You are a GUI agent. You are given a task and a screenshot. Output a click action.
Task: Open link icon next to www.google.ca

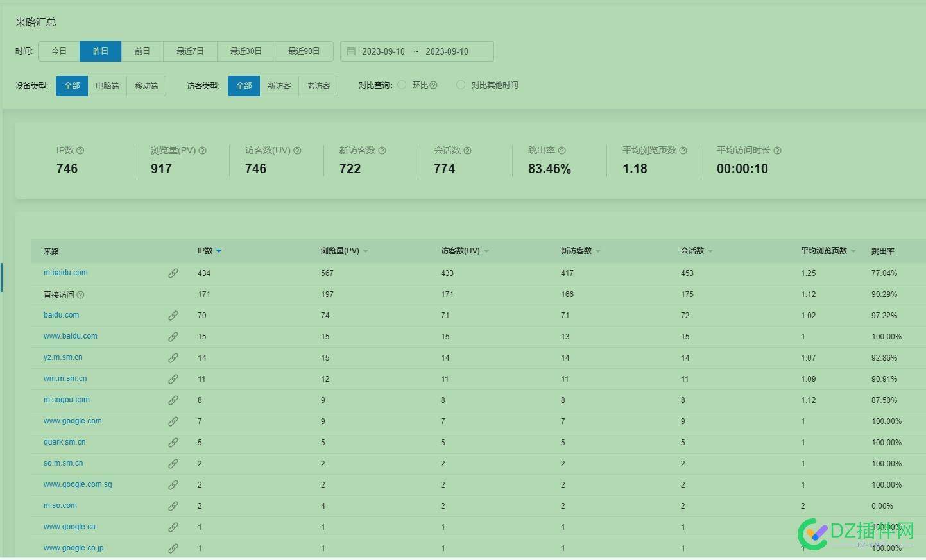pos(173,527)
